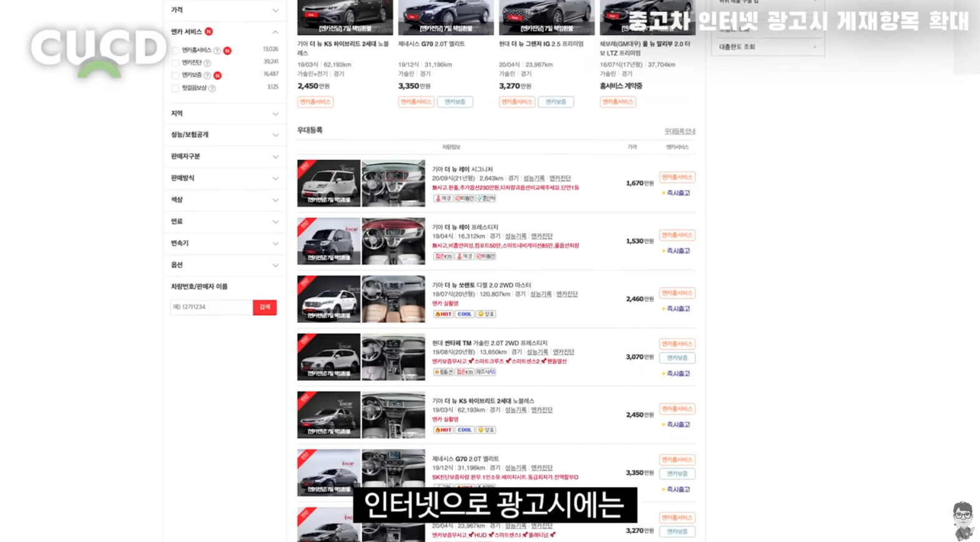Open 엔카진단 link on the 싼타페 TM row
This screenshot has height=542, width=980.
pyautogui.click(x=563, y=352)
